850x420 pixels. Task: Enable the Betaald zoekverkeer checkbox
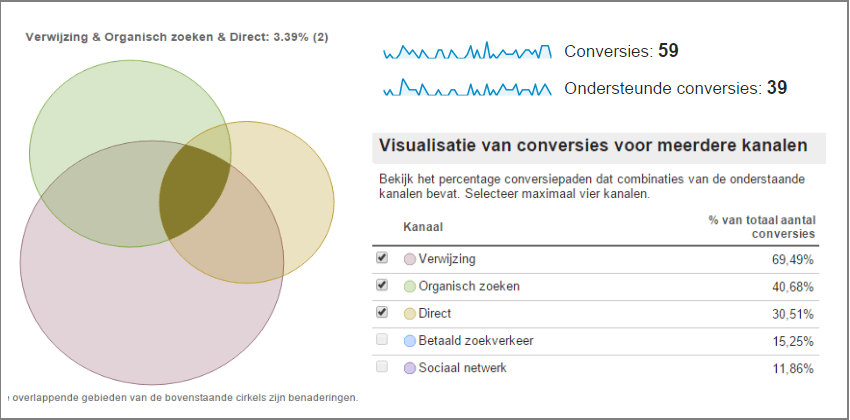[382, 340]
